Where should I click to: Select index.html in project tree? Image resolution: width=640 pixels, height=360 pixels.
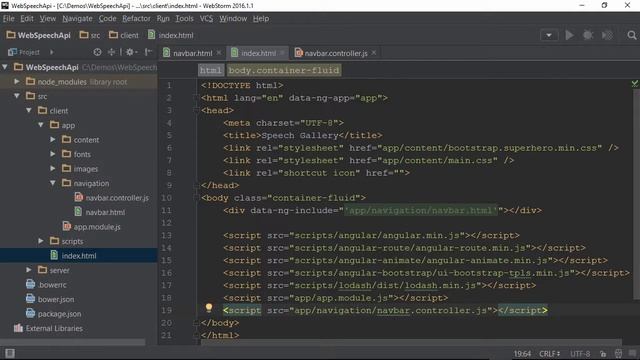coord(79,256)
